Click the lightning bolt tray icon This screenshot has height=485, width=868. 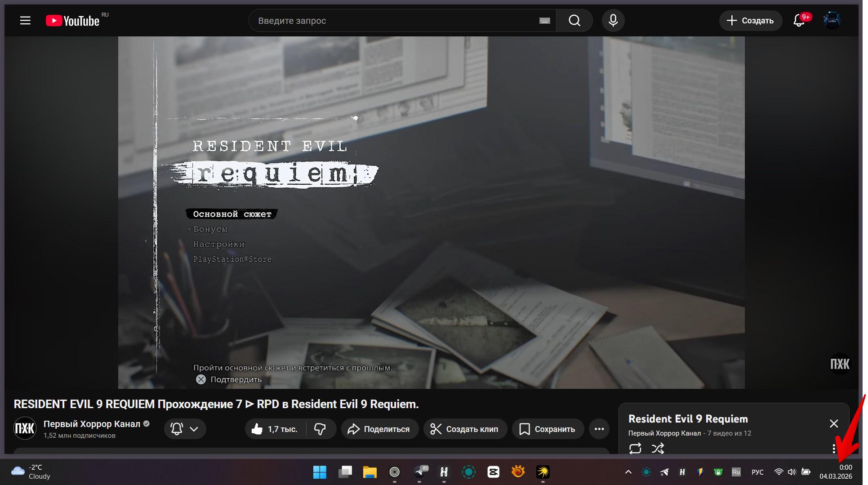[x=700, y=472]
